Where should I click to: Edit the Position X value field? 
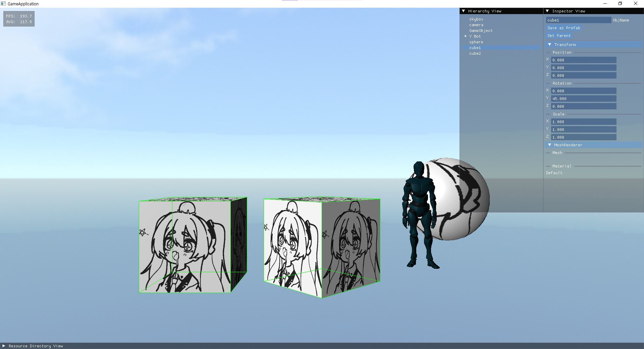(x=584, y=60)
